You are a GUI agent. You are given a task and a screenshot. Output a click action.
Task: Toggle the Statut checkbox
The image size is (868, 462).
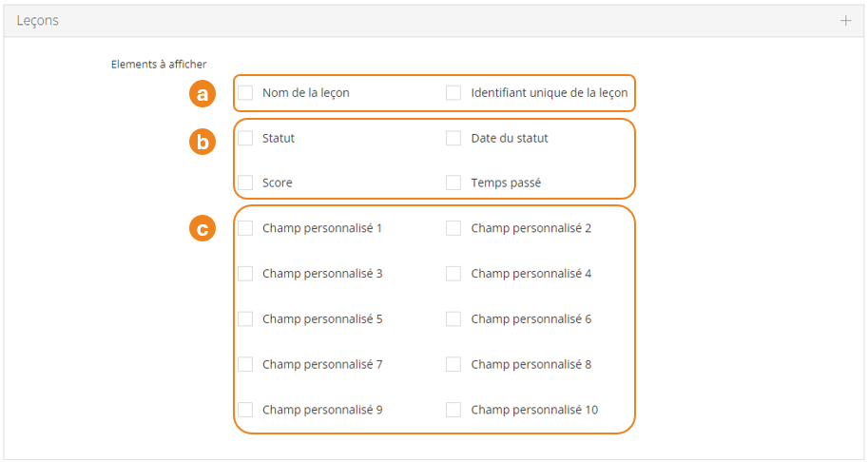tap(245, 138)
